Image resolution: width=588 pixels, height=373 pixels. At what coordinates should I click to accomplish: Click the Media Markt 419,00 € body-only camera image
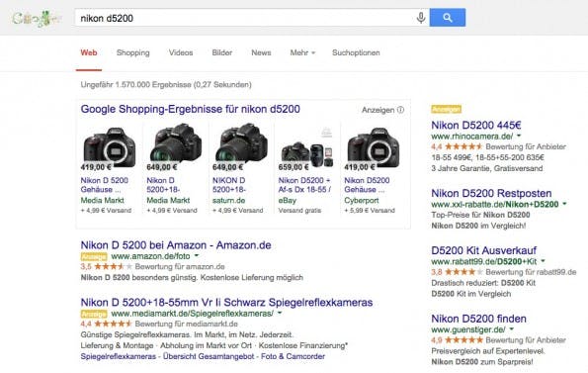click(x=109, y=147)
